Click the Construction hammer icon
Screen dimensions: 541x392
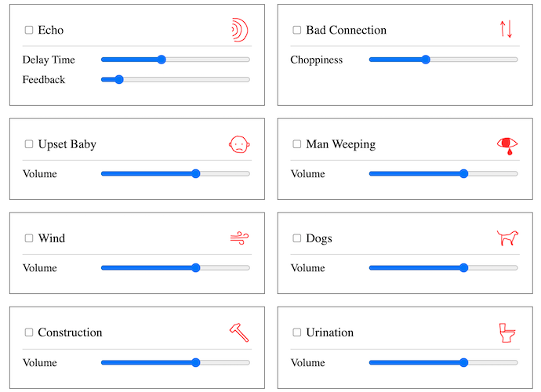(x=239, y=332)
